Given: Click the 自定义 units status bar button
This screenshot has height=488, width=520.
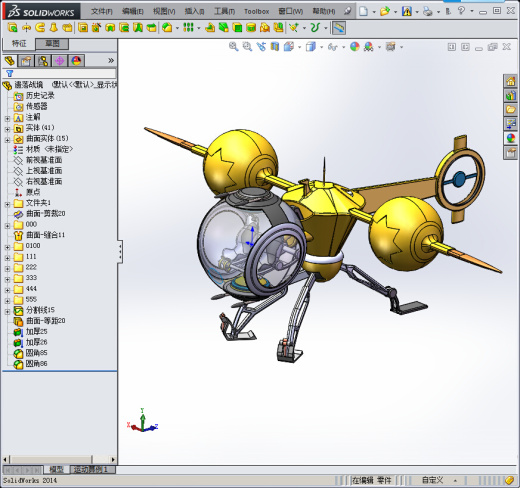Looking at the screenshot, I should (x=433, y=480).
